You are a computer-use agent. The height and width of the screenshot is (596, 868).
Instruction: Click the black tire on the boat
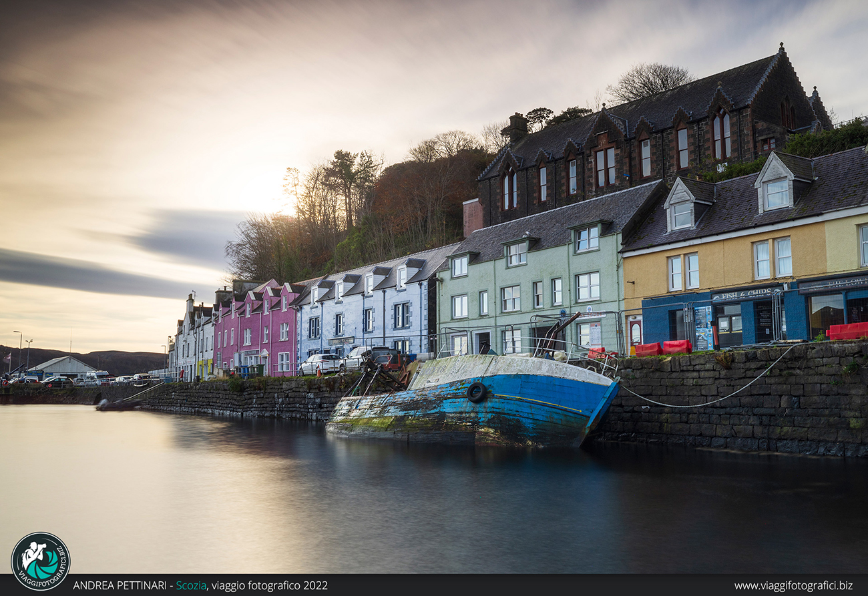tap(476, 392)
